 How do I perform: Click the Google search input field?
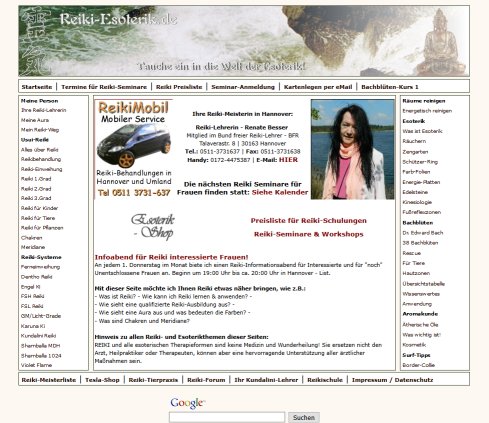[x=227, y=417]
